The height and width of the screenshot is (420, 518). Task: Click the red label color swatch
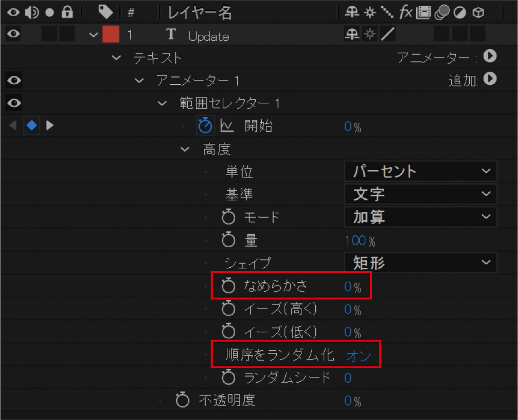[111, 35]
